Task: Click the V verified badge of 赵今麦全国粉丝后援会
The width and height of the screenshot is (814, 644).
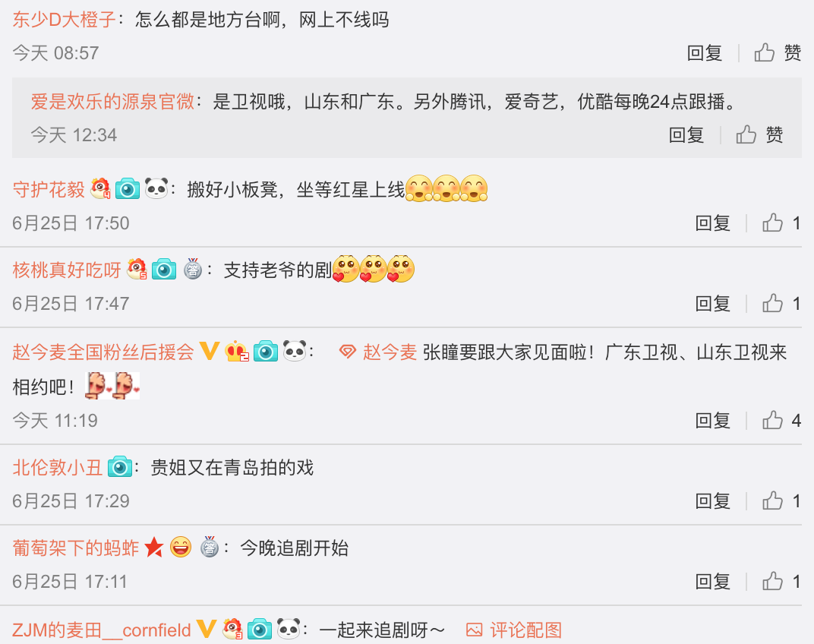Action: coord(210,351)
